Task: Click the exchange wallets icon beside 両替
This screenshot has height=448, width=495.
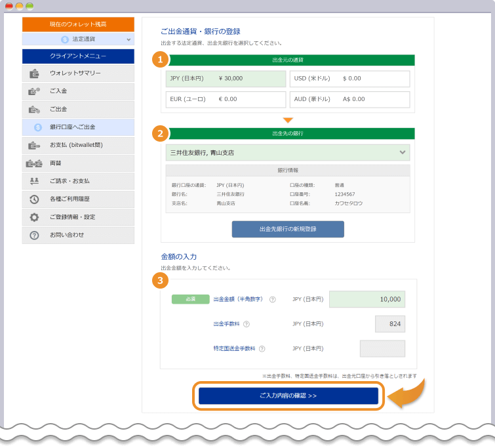Action: coord(34,164)
